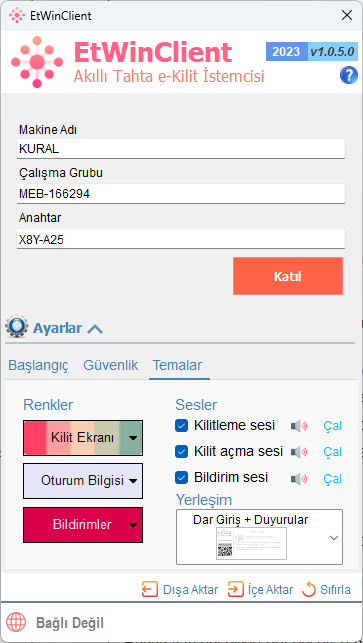This screenshot has width=363, height=643.
Task: Uncheck the Kilitleme sesi checkbox
Action: [x=182, y=426]
